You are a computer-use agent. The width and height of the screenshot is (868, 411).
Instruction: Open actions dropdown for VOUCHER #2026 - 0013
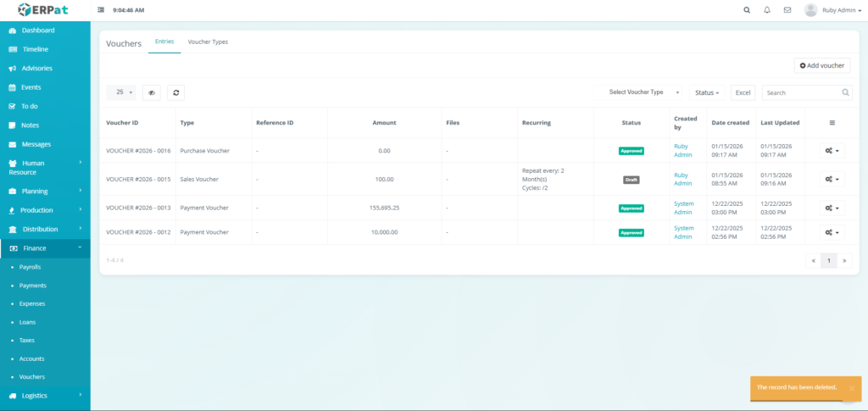click(832, 208)
